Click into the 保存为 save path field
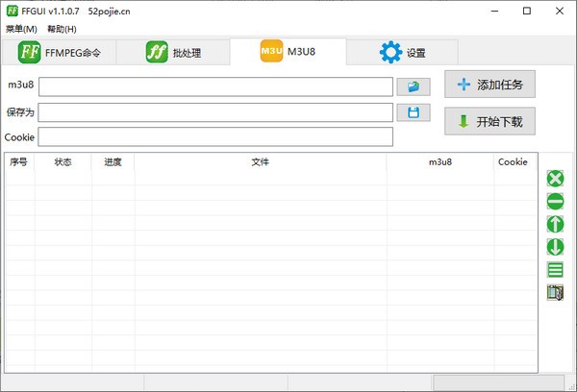Screen dimensions: 577x392 (x=215, y=112)
